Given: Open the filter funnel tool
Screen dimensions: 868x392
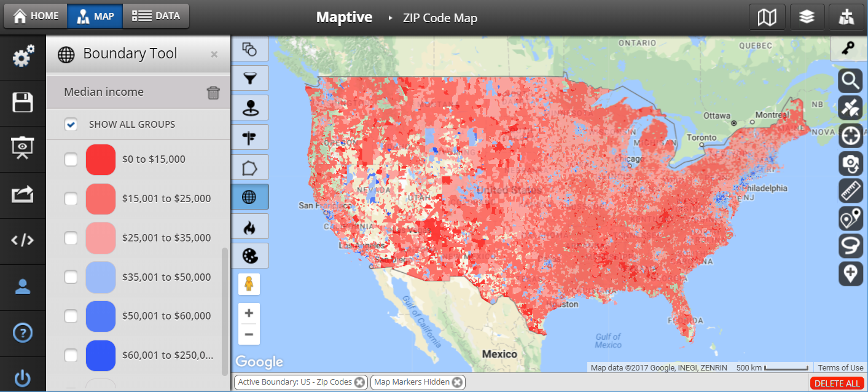Looking at the screenshot, I should 249,79.
